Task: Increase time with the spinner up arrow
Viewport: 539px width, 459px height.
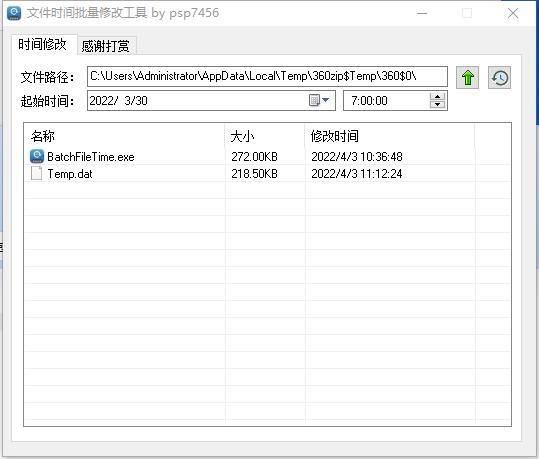Action: (437, 97)
